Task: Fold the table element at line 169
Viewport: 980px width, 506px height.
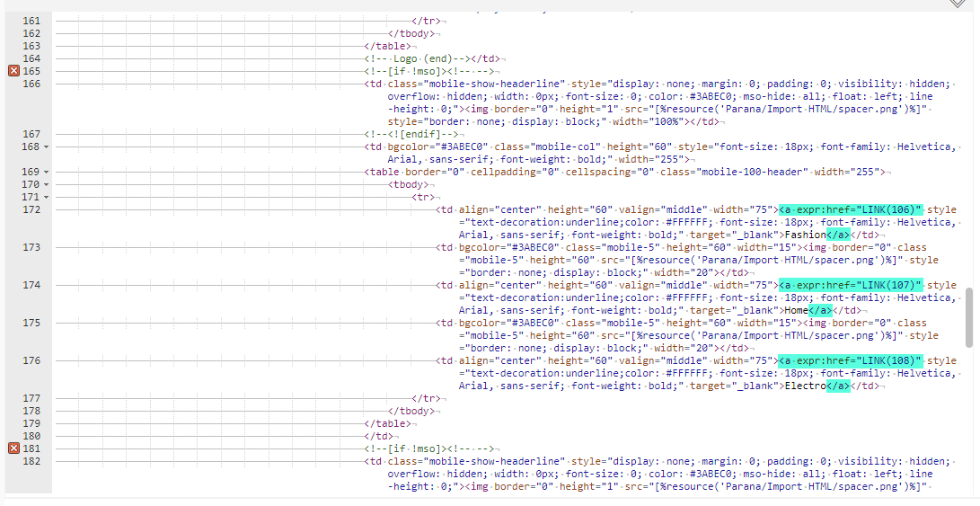Action: point(46,172)
